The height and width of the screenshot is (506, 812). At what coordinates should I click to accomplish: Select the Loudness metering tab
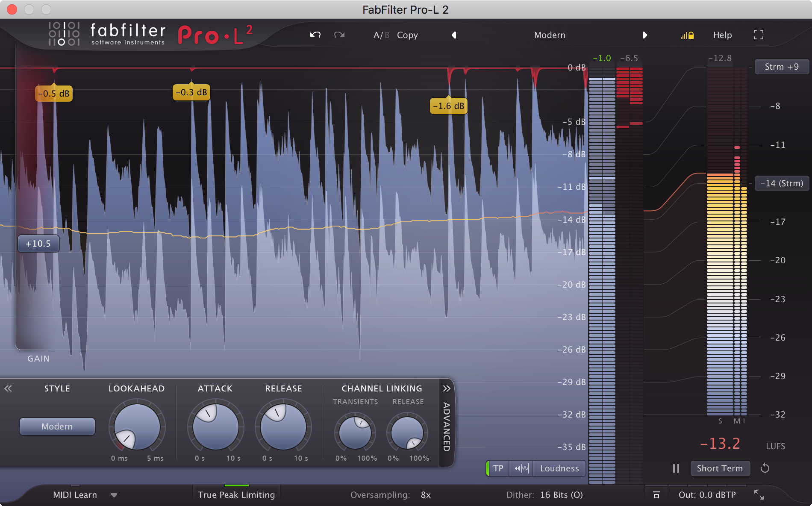[x=559, y=468]
